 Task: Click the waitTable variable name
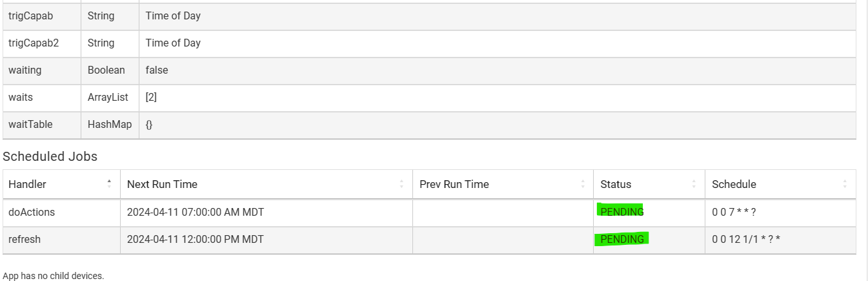pyautogui.click(x=30, y=124)
